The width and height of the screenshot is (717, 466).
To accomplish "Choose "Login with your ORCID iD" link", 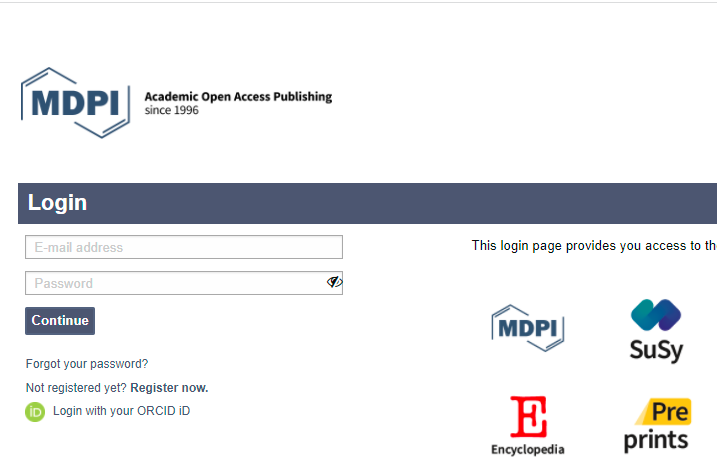I will 121,411.
